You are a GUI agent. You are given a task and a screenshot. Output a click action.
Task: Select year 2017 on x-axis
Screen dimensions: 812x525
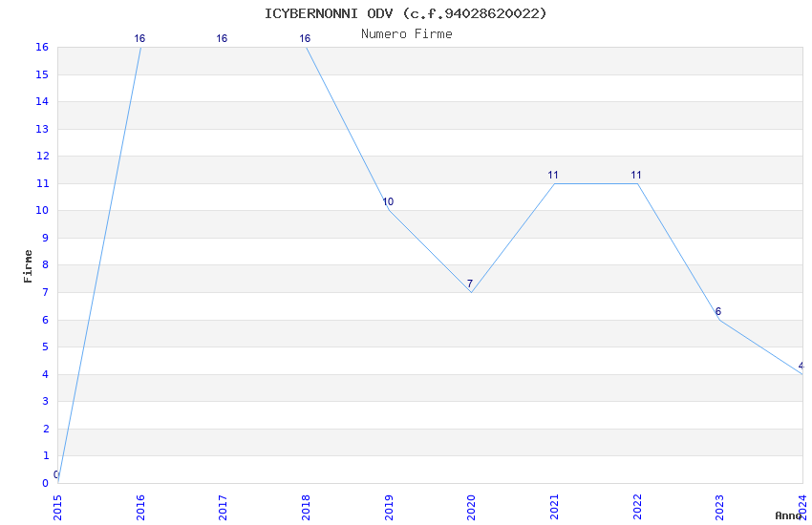pos(224,508)
